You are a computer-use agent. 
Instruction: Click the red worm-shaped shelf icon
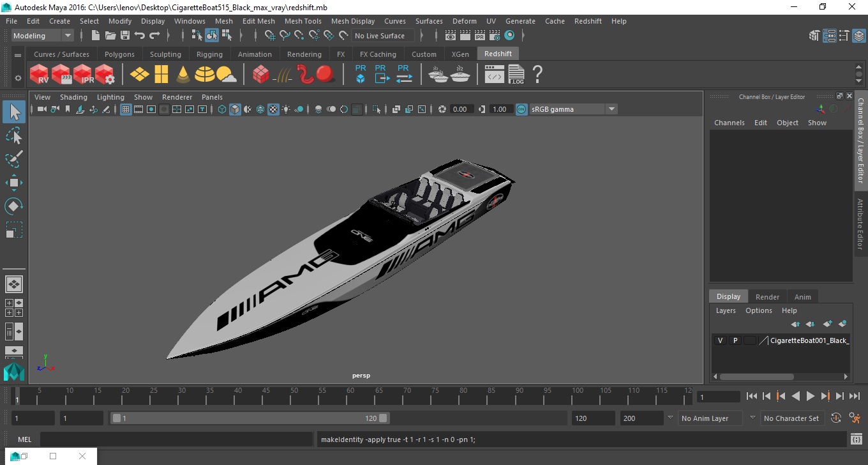coord(306,75)
